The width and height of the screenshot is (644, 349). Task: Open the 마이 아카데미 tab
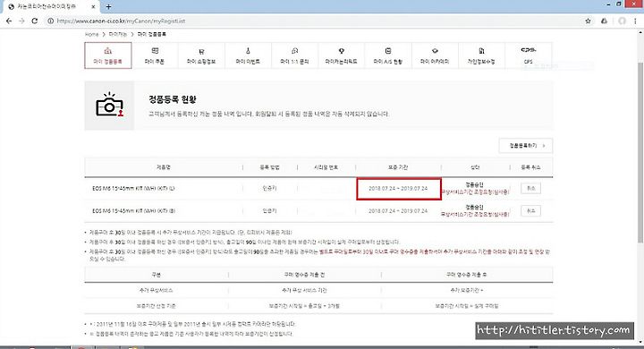[x=435, y=55]
